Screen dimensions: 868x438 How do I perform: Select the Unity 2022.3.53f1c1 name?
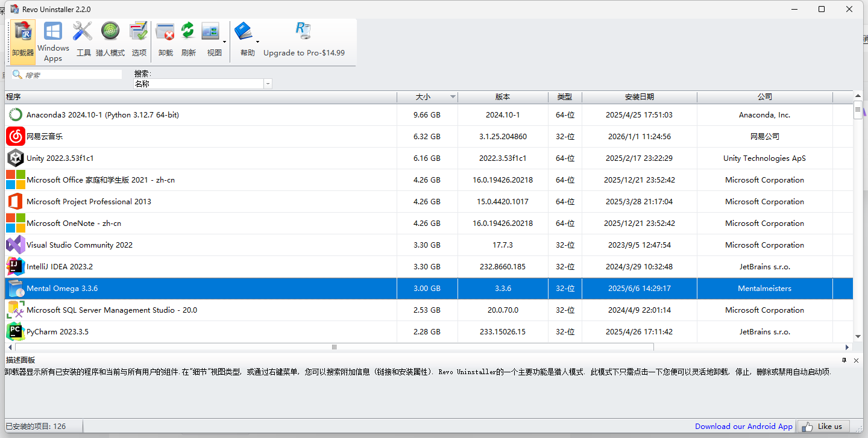[x=60, y=158]
